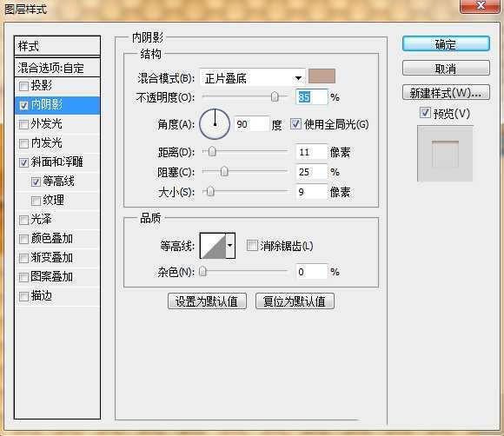Click the contour curve thumbnail
Screen dimensions: 504x436
click(213, 246)
